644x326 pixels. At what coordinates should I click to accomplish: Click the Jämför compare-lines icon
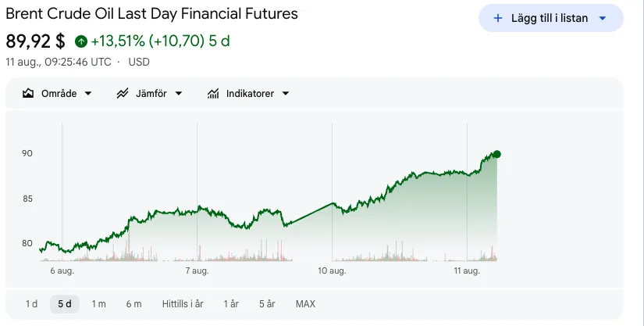tap(123, 93)
